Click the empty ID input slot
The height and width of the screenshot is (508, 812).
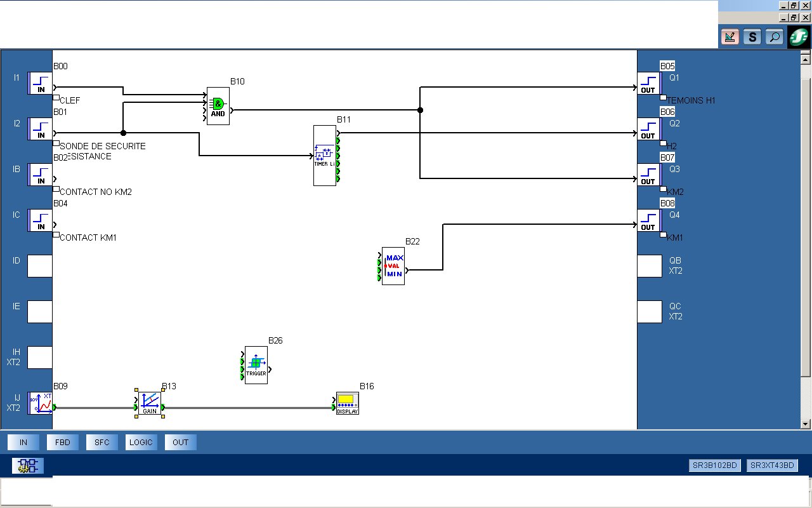coord(39,266)
